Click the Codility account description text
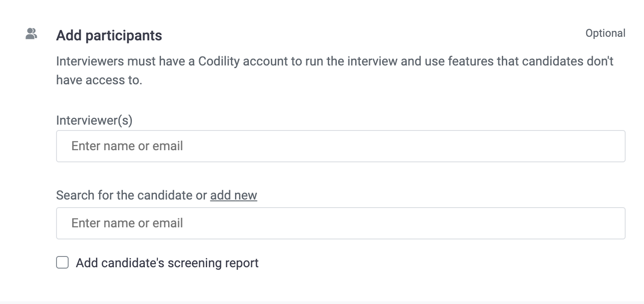Viewport: 644px width, 304px height. click(335, 70)
